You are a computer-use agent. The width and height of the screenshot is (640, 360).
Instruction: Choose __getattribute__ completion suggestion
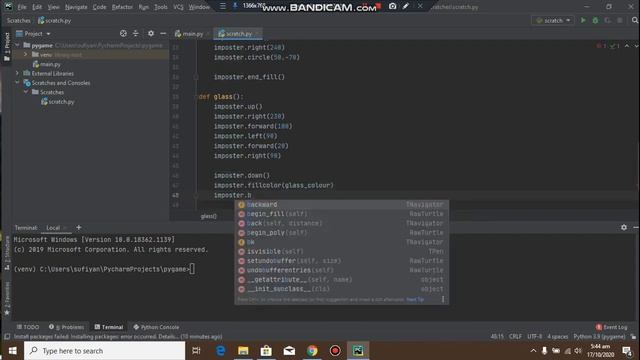tap(341, 280)
